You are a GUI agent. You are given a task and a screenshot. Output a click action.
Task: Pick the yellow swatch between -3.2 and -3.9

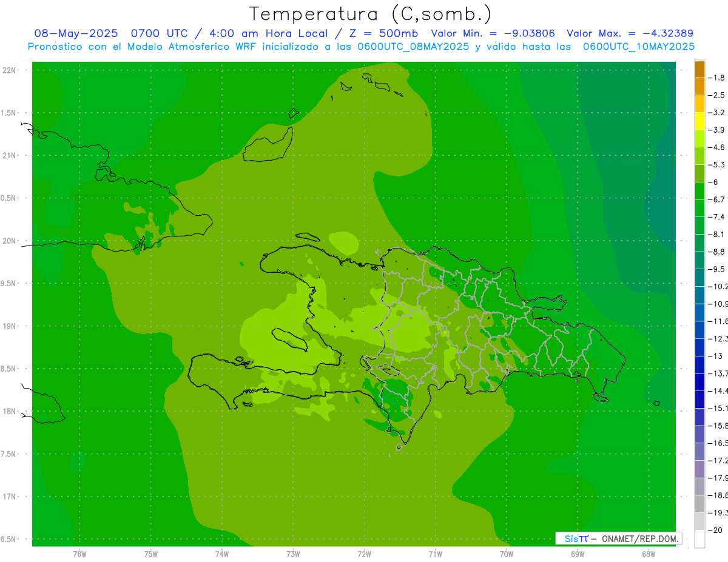click(x=699, y=121)
